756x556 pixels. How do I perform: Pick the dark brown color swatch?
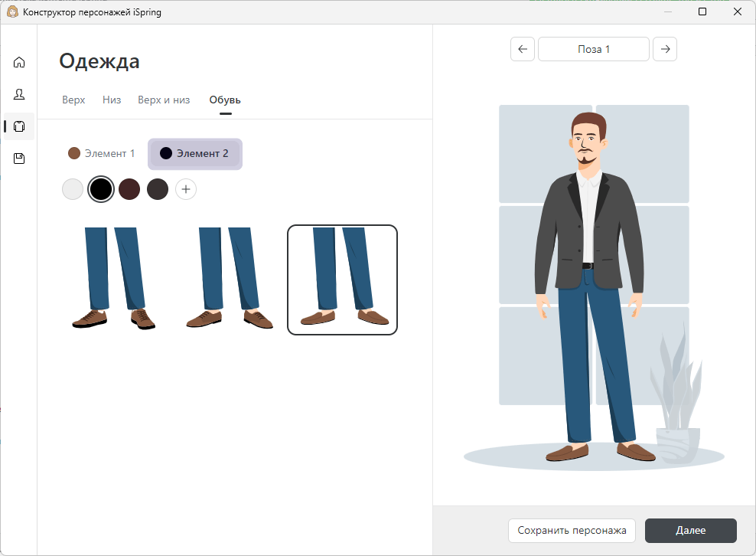click(x=129, y=188)
